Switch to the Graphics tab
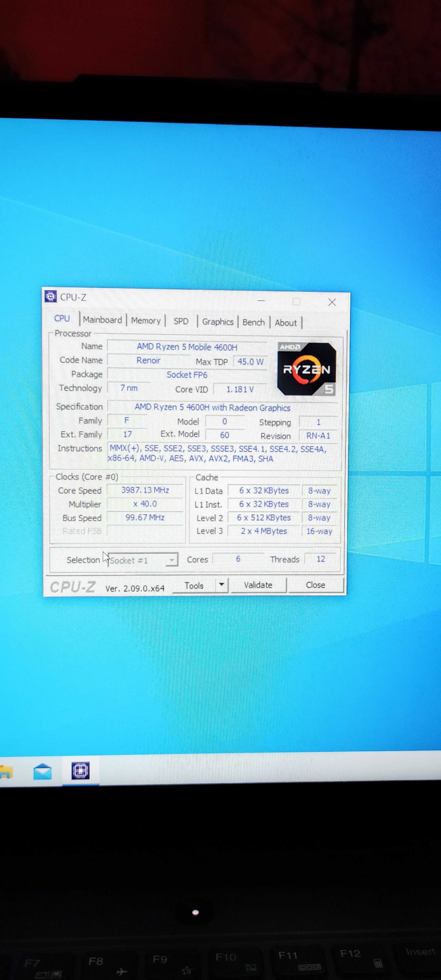 pyautogui.click(x=218, y=322)
